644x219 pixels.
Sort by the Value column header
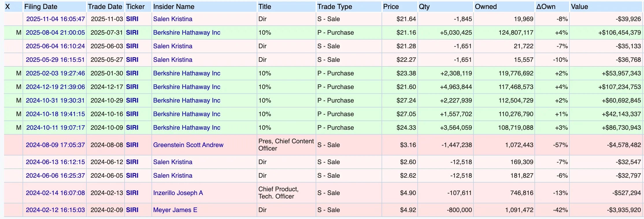coord(579,7)
